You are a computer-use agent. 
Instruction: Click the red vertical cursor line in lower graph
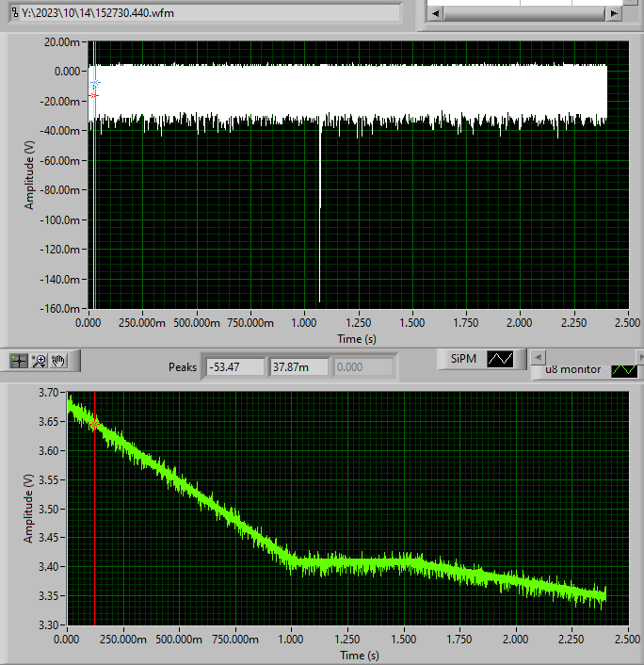(94, 527)
